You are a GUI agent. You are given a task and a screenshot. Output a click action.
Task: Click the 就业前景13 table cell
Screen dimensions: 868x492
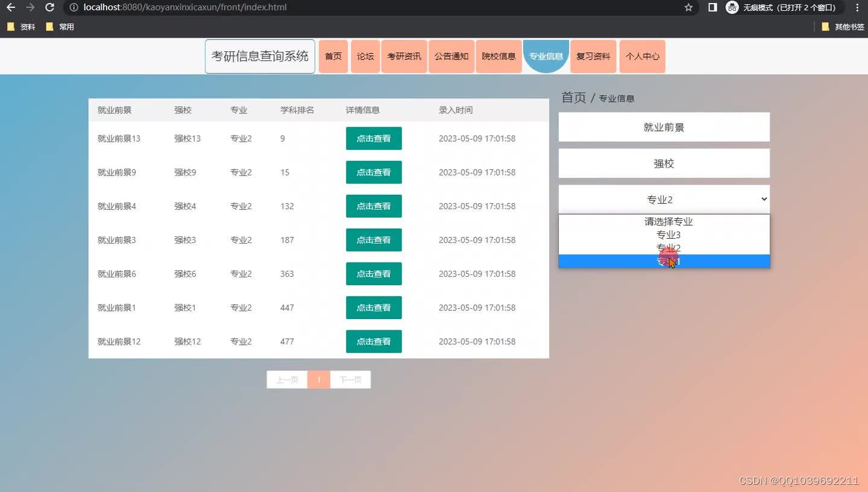tap(119, 138)
